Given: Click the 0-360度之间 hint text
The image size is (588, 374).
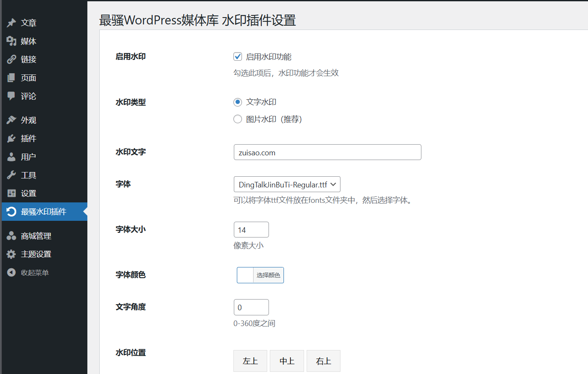Looking at the screenshot, I should pos(254,324).
